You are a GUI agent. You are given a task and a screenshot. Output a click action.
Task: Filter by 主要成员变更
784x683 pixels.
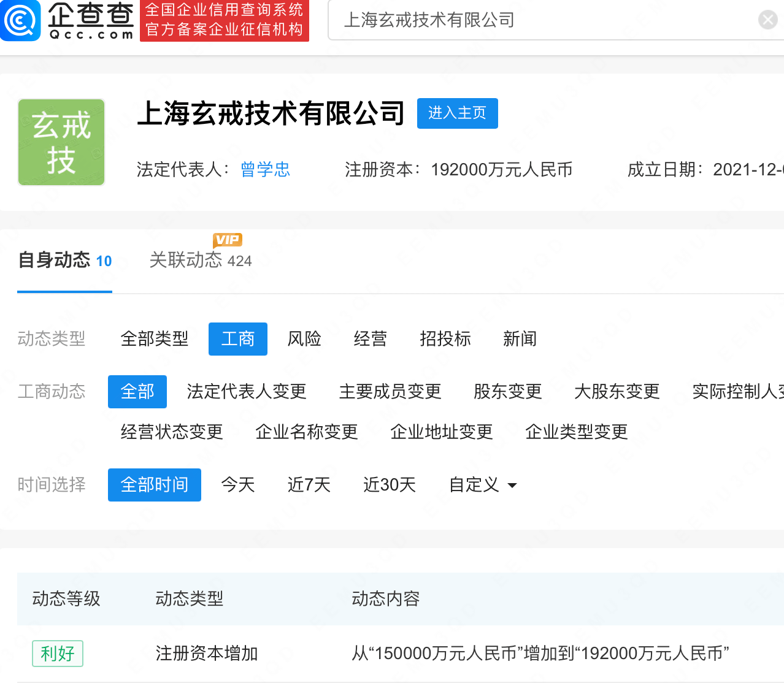(390, 392)
